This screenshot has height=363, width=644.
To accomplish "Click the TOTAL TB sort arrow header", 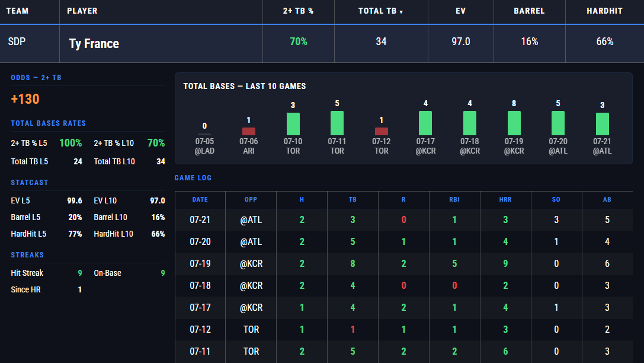I will (381, 11).
